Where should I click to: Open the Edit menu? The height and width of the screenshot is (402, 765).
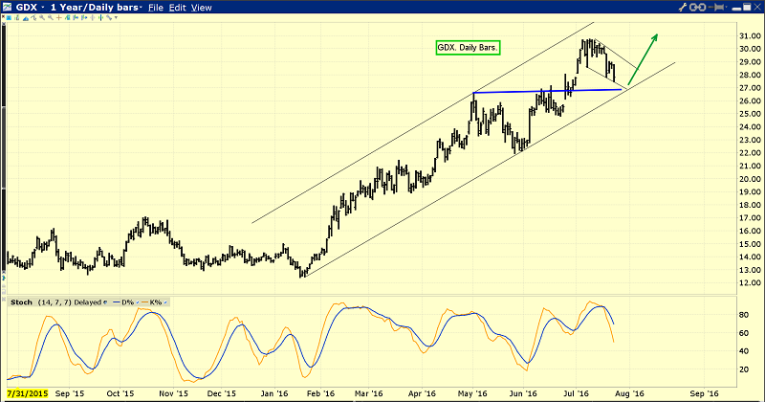point(178,8)
